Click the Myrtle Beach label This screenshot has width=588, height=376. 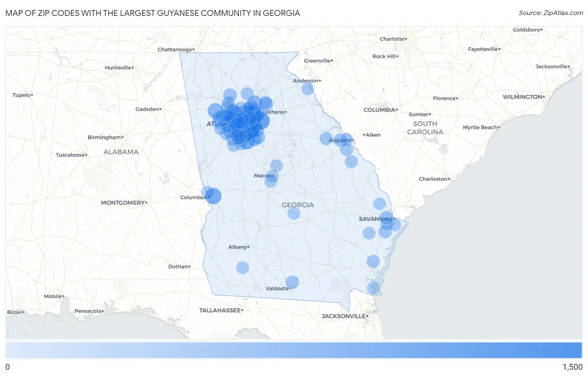(481, 127)
